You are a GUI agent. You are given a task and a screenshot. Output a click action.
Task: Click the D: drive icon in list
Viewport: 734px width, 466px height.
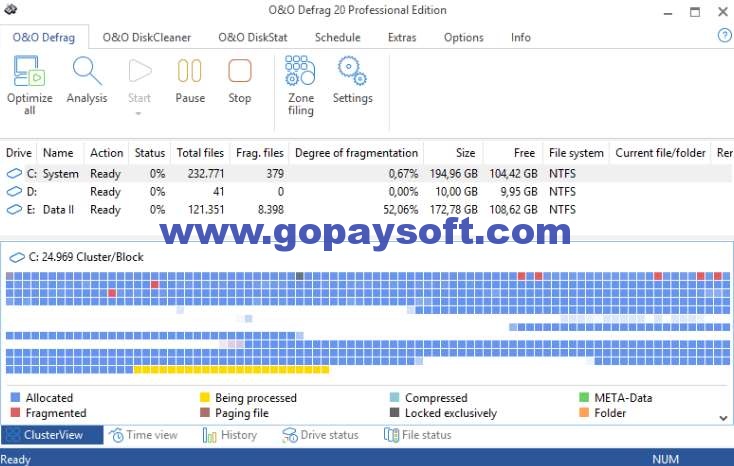pyautogui.click(x=15, y=191)
